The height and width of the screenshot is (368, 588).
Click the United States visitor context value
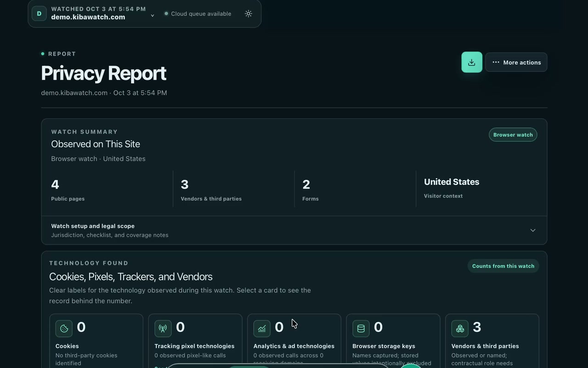click(x=452, y=182)
